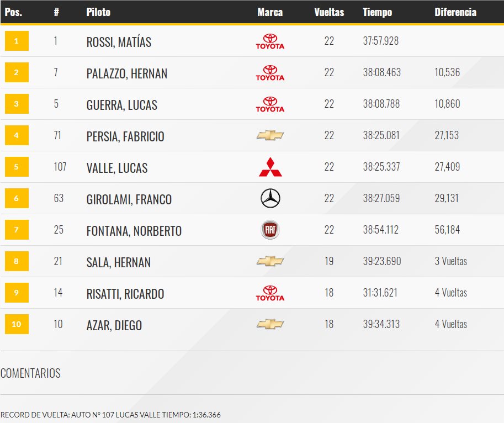Click Toyota logo beside Risatti, Ricardo
Viewport: 504px width, 423px height.
pos(270,293)
